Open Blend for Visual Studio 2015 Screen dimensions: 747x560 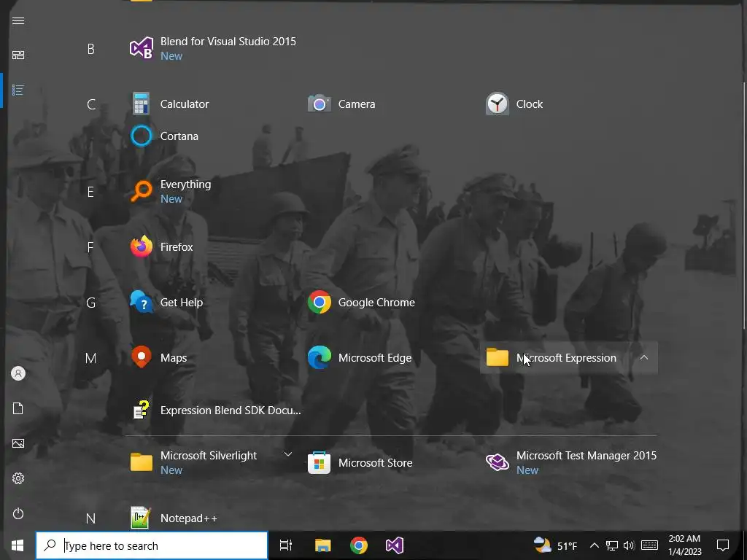pos(213,49)
